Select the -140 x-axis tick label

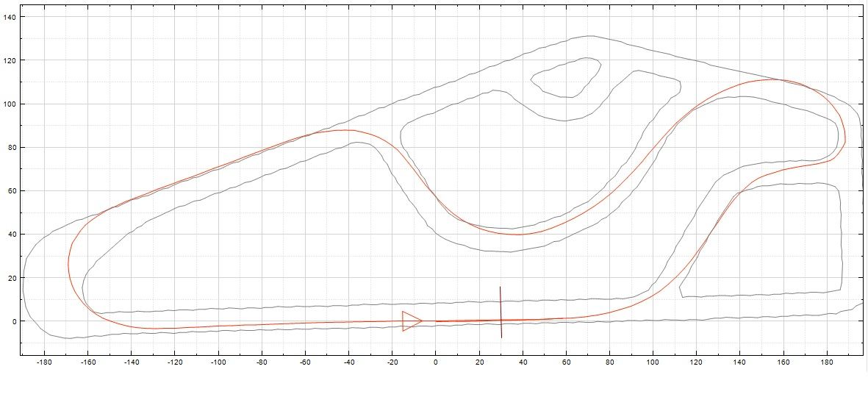tap(131, 363)
